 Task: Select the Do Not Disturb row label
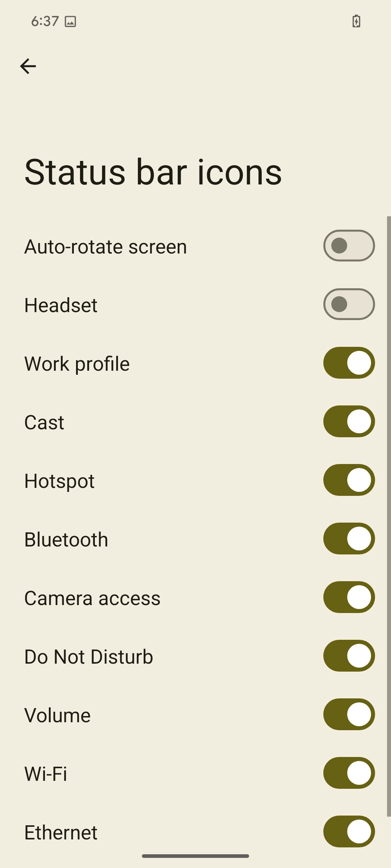click(89, 657)
